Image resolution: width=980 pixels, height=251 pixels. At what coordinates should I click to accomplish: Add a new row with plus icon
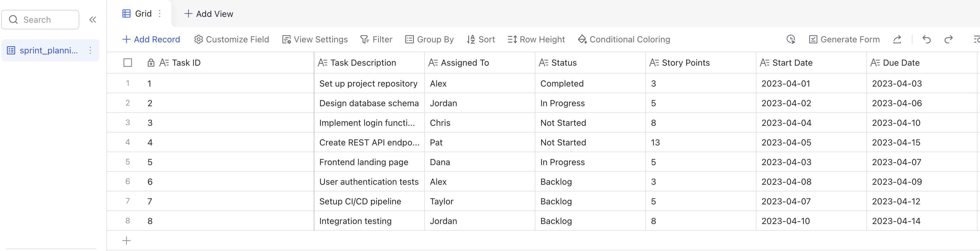click(x=126, y=241)
